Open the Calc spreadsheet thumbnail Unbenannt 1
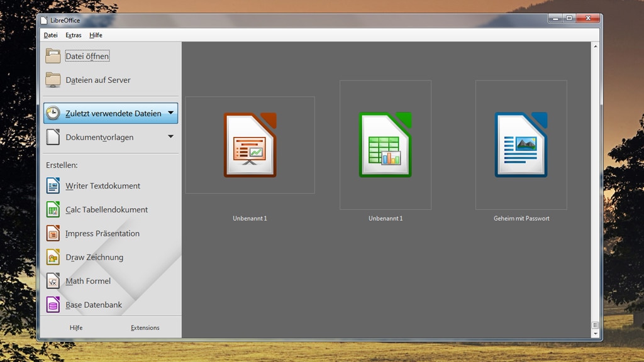The image size is (644, 362). point(386,145)
